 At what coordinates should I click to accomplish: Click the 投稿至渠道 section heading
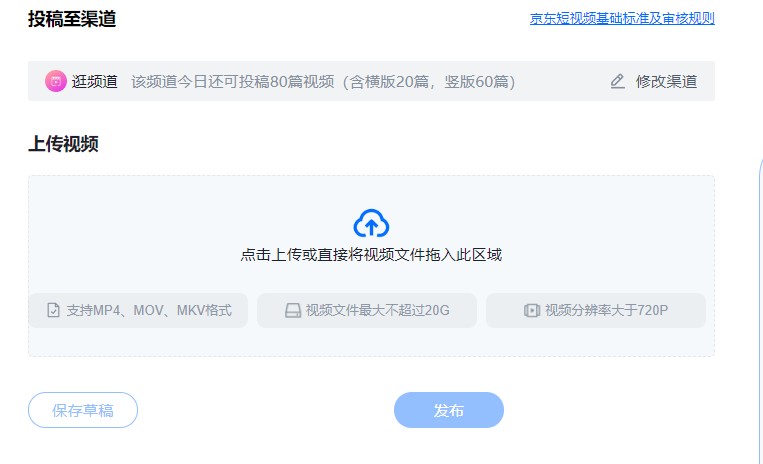coord(71,18)
